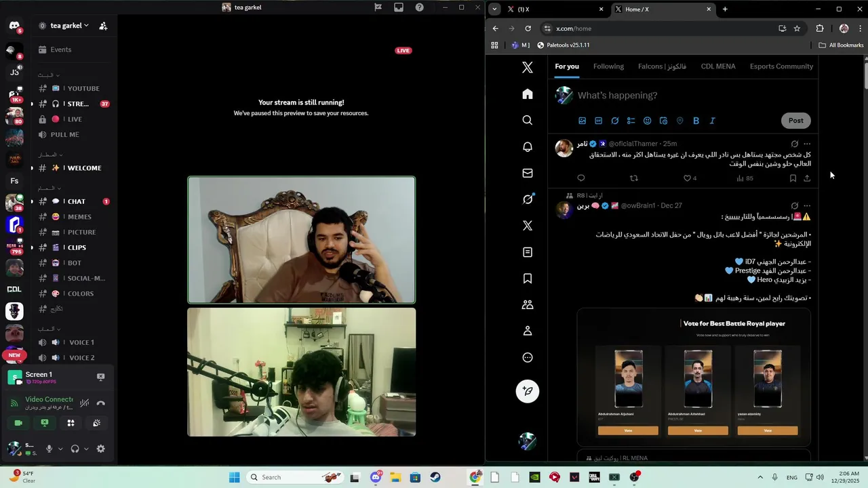The image size is (868, 488).
Task: Go to X home icon in sidebar
Action: [528, 94]
